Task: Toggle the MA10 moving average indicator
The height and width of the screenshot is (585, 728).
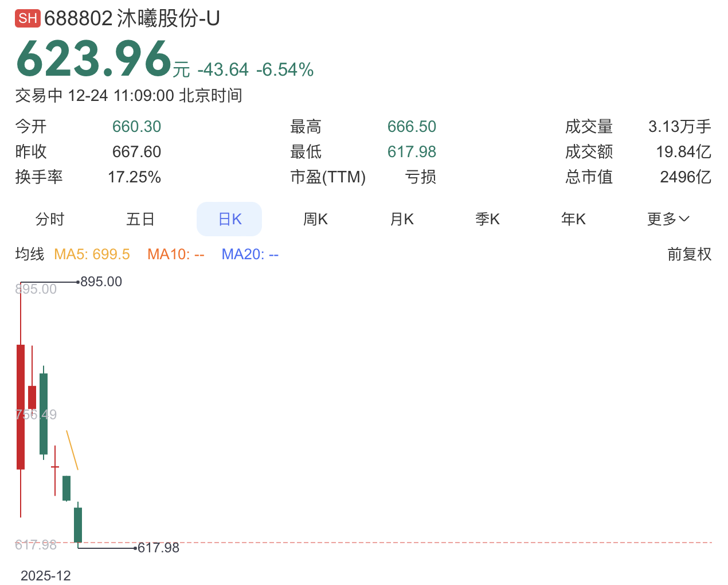Action: point(175,254)
